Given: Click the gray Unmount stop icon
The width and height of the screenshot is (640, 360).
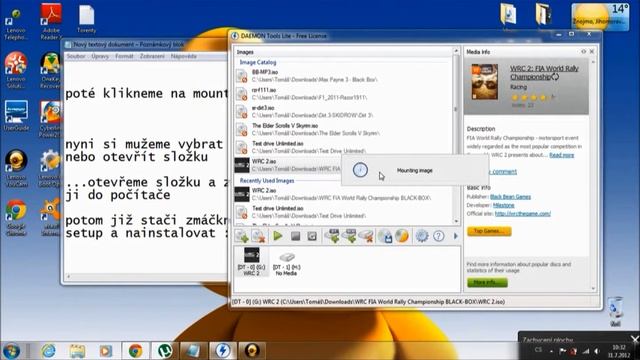Looking at the screenshot, I should point(296,236).
